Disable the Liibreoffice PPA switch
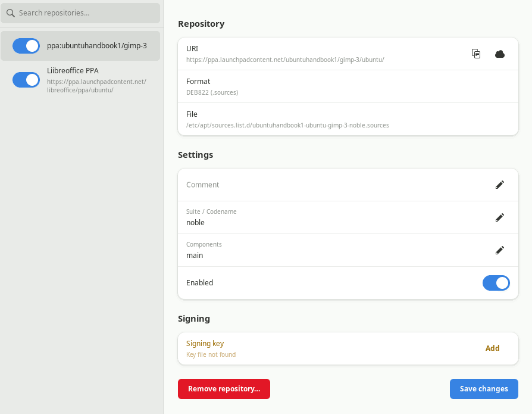 coord(26,80)
